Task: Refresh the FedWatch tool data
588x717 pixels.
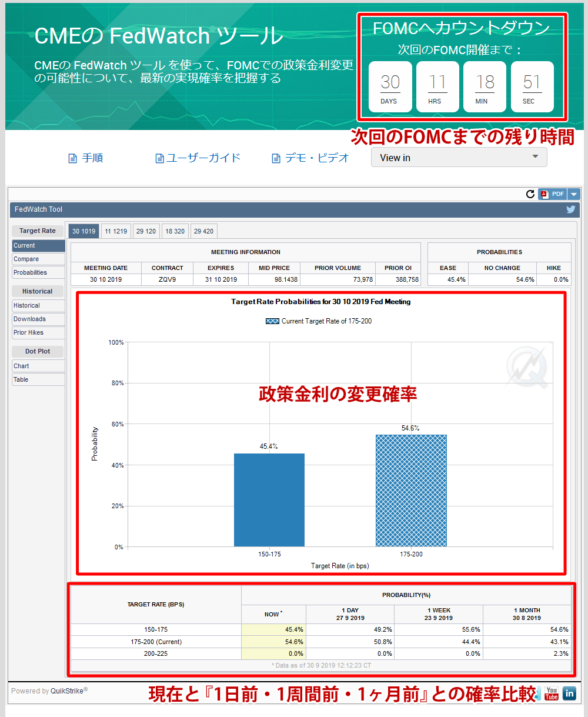Action: [x=530, y=194]
